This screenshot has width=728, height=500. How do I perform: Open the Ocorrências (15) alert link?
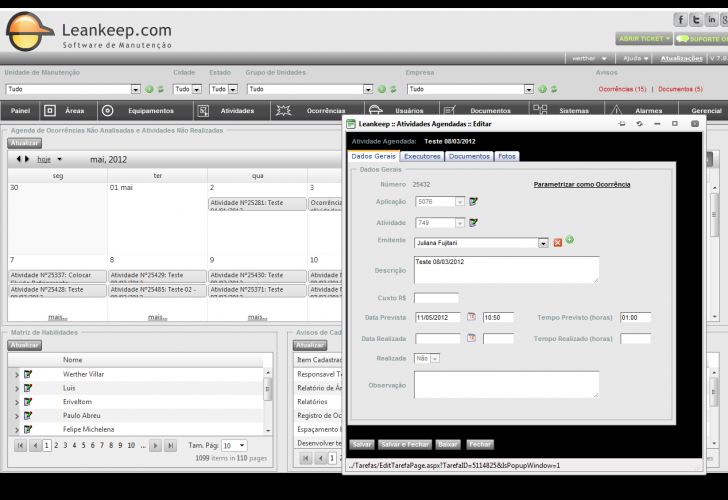tap(622, 89)
